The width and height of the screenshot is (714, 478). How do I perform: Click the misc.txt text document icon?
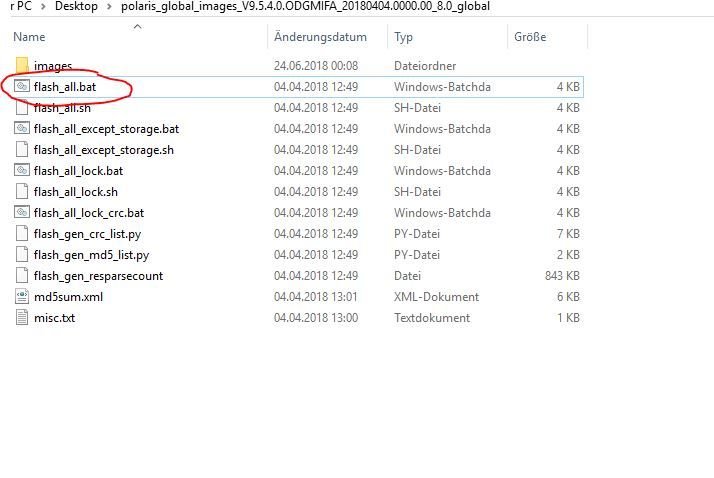pos(21,317)
